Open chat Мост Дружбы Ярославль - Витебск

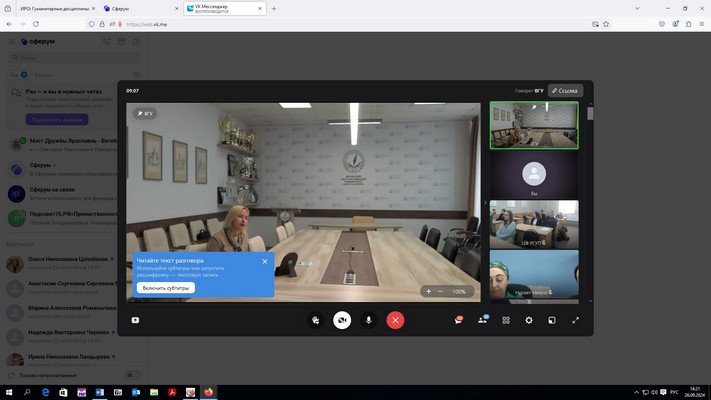[62, 145]
